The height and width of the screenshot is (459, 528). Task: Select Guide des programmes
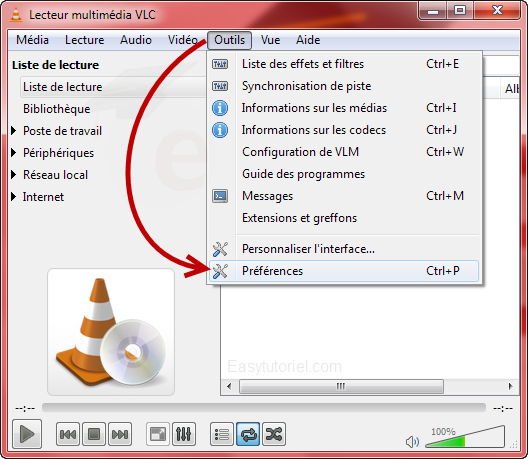coord(344,174)
